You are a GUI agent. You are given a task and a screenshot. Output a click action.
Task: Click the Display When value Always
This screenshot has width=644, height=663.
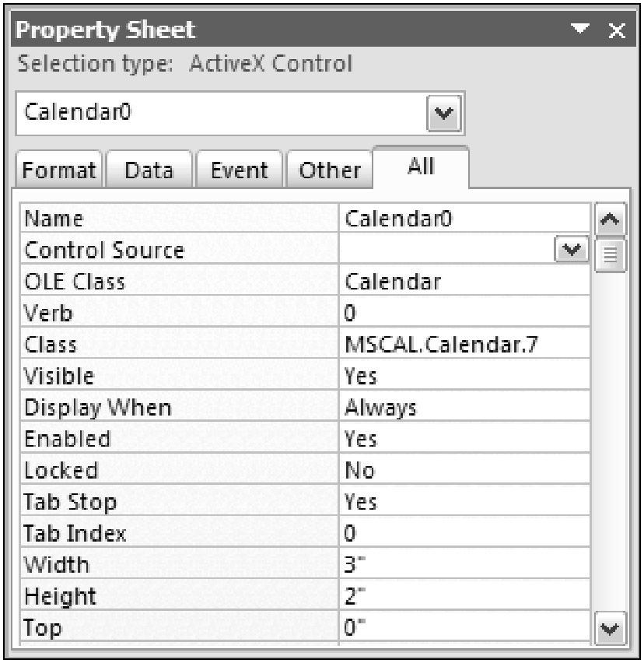[464, 408]
